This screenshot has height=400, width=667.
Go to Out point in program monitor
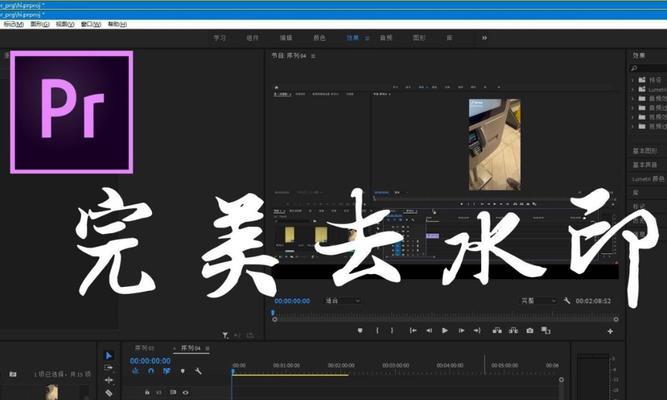(477, 331)
